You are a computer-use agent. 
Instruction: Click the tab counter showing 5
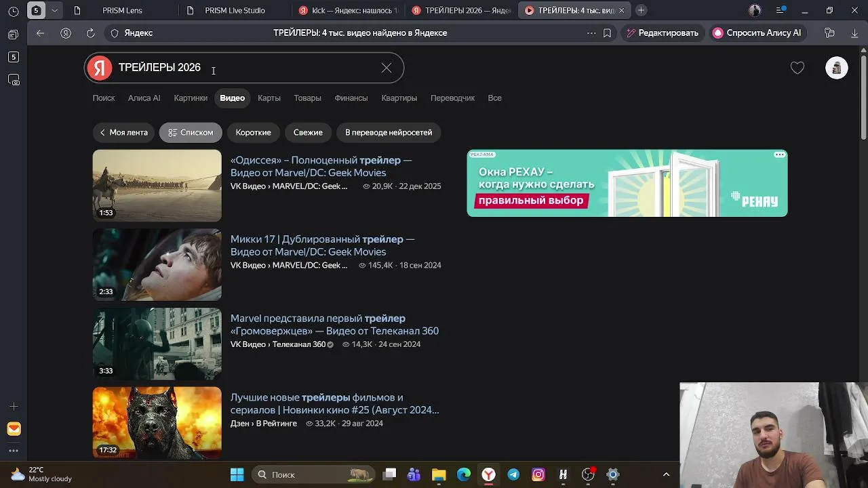point(37,10)
